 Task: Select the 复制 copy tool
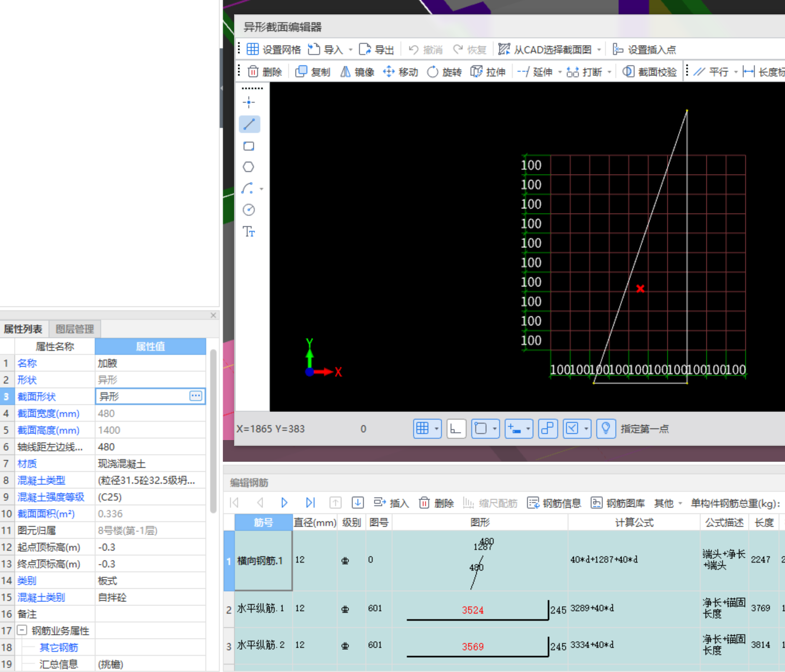[313, 72]
